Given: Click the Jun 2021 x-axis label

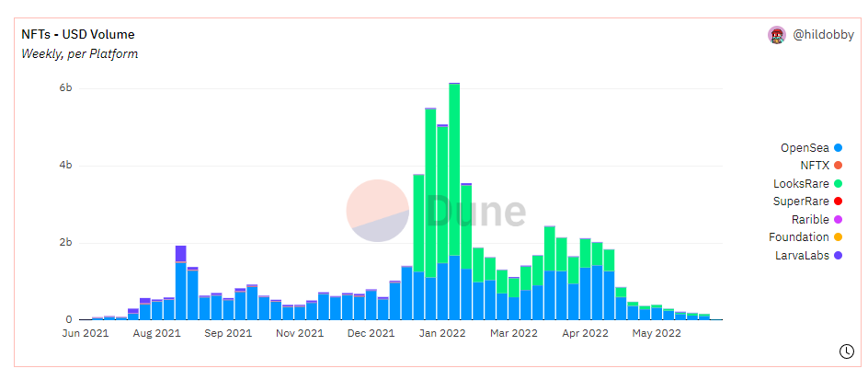Looking at the screenshot, I should tap(86, 333).
